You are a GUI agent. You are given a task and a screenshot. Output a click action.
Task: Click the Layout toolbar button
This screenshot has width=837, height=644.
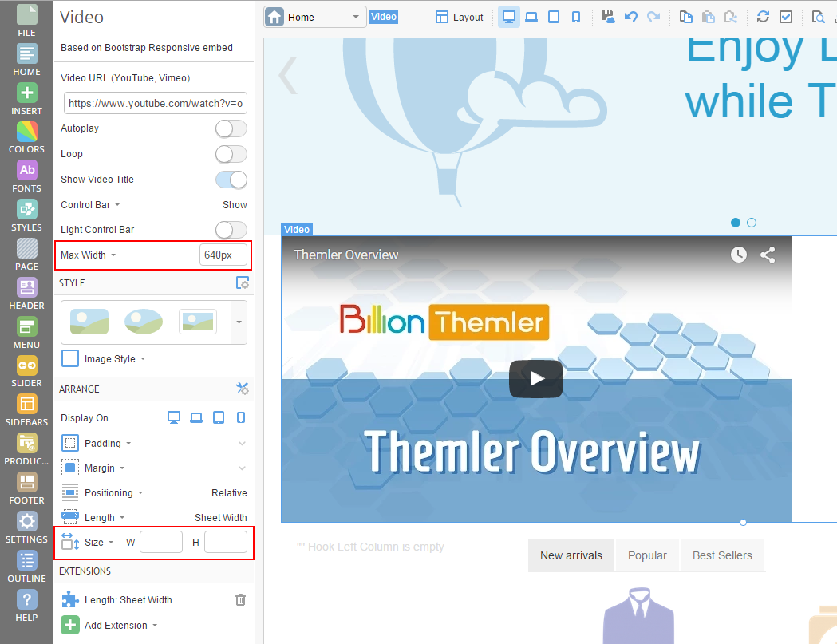(459, 17)
